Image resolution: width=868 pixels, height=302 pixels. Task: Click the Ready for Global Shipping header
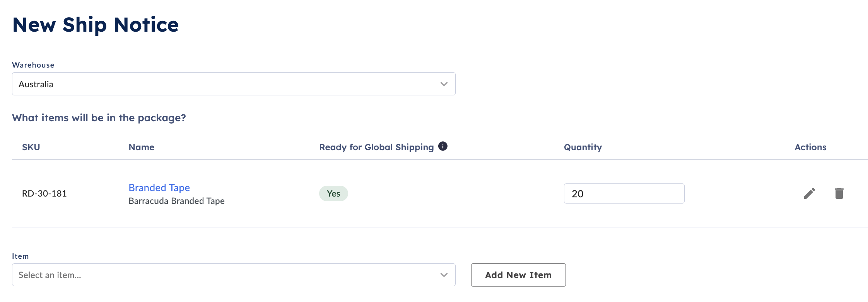(376, 147)
